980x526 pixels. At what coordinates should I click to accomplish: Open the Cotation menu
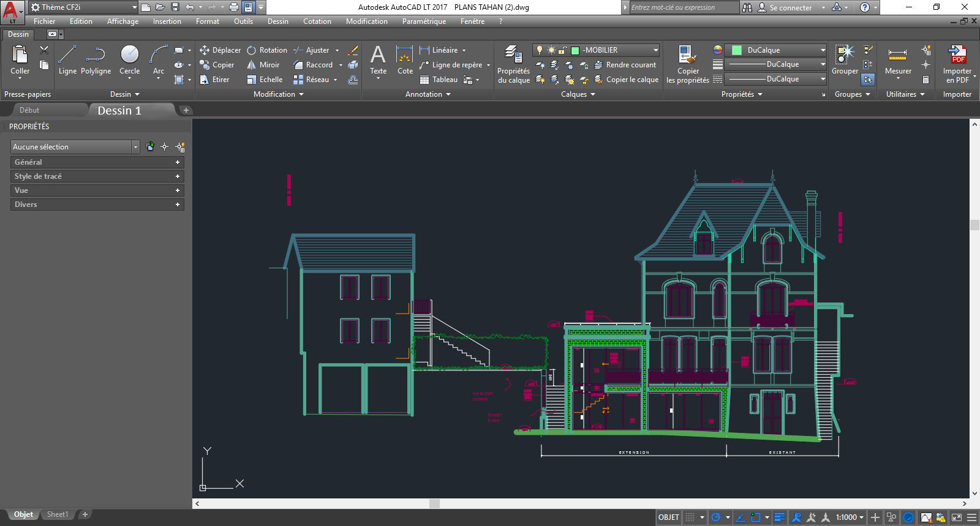(x=317, y=21)
